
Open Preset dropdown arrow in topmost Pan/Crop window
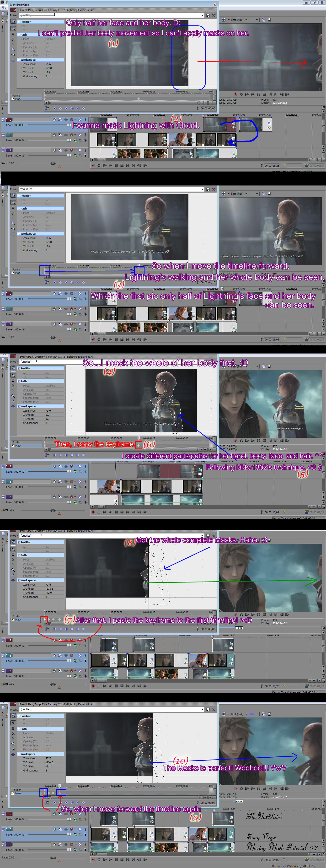[203, 16]
